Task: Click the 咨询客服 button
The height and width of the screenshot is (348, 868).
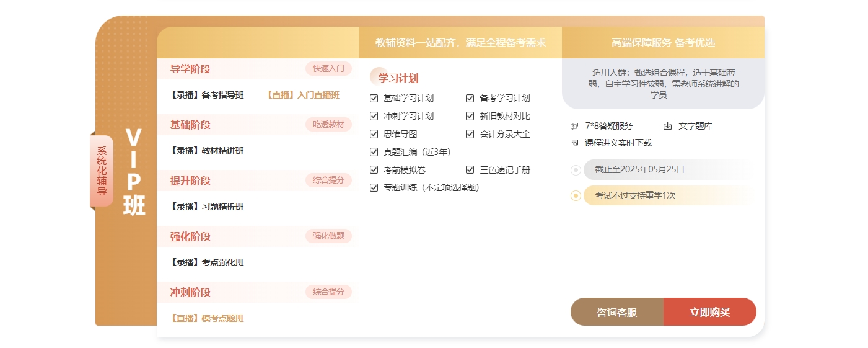Action: [616, 312]
